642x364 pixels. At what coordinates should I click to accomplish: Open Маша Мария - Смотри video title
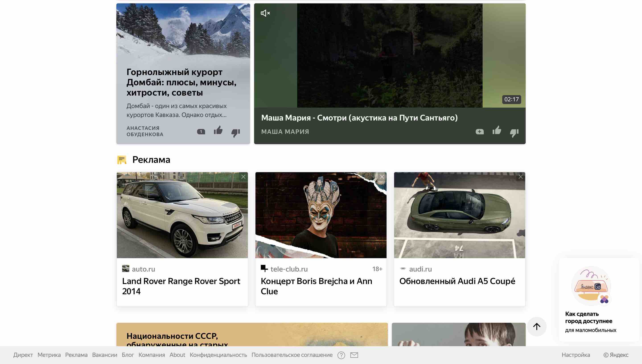[x=359, y=118]
